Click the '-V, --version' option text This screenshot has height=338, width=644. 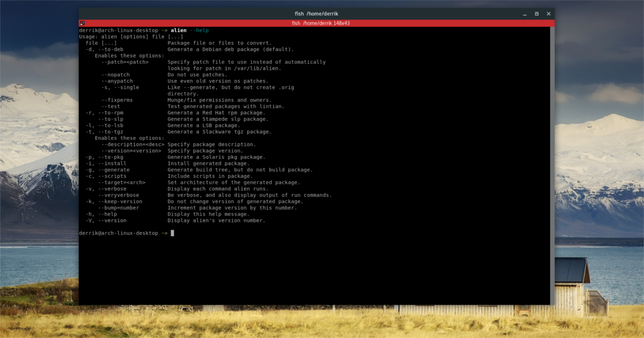(x=106, y=220)
